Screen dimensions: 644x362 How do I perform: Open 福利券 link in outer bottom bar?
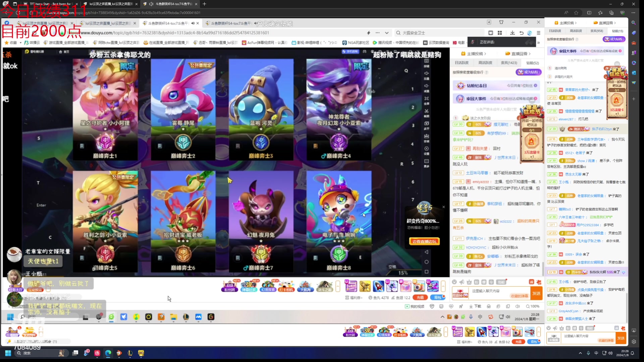(x=465, y=342)
